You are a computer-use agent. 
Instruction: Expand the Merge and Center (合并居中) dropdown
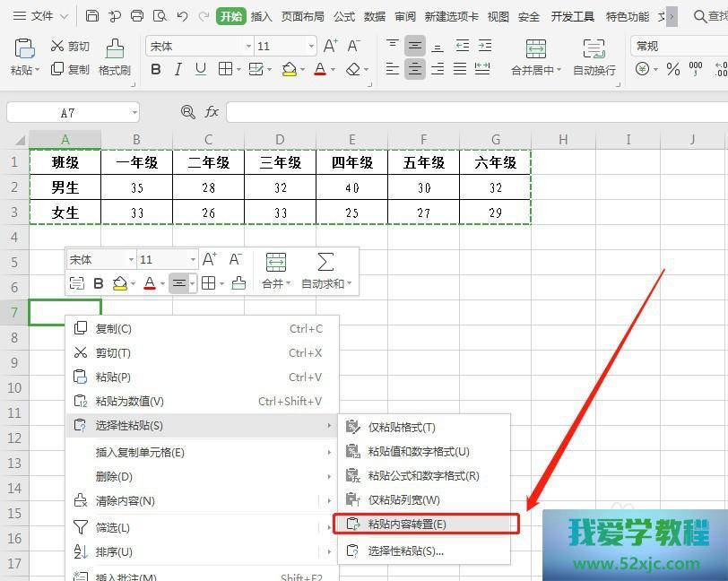click(x=559, y=70)
